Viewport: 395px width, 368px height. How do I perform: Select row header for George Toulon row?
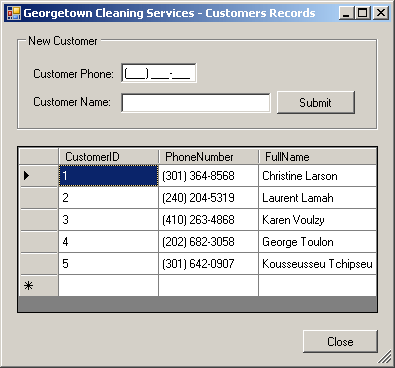point(39,242)
